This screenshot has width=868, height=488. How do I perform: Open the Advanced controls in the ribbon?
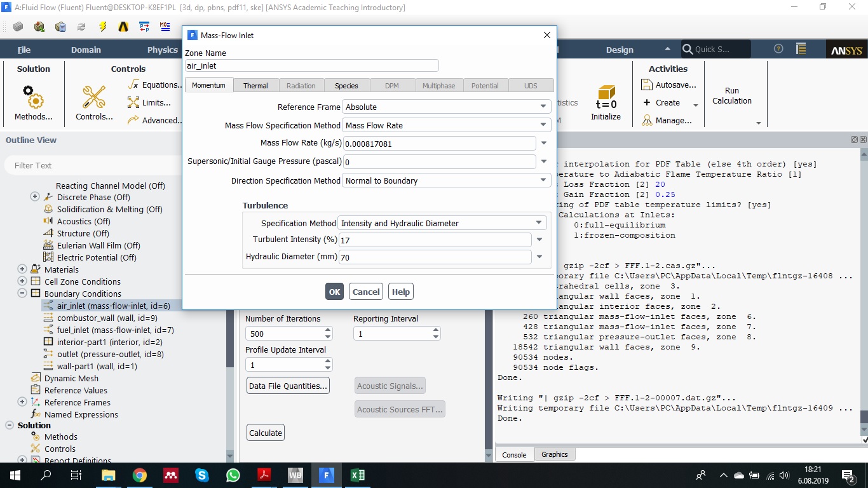(x=154, y=120)
